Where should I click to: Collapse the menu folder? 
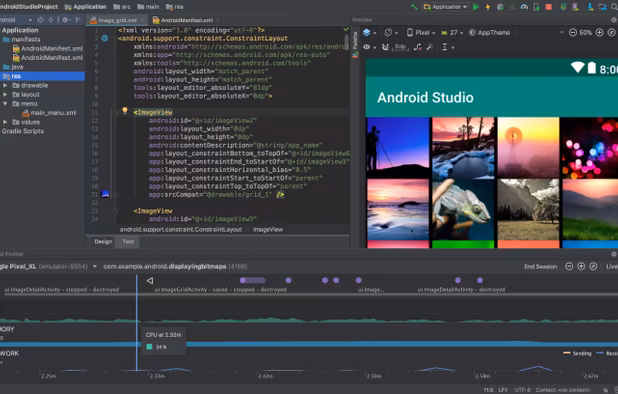pos(5,104)
